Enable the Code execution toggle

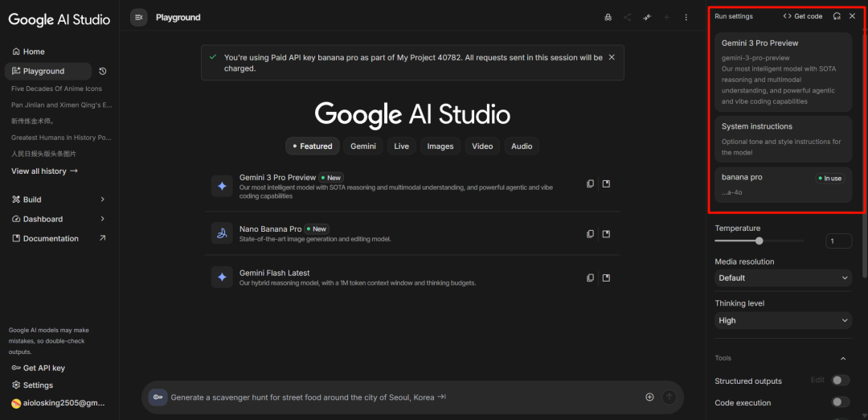840,402
